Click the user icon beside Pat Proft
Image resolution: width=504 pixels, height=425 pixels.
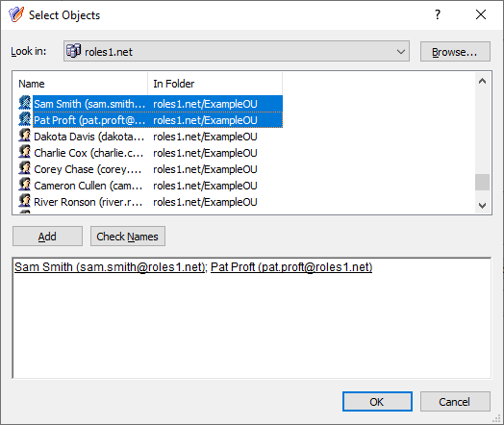coord(25,119)
